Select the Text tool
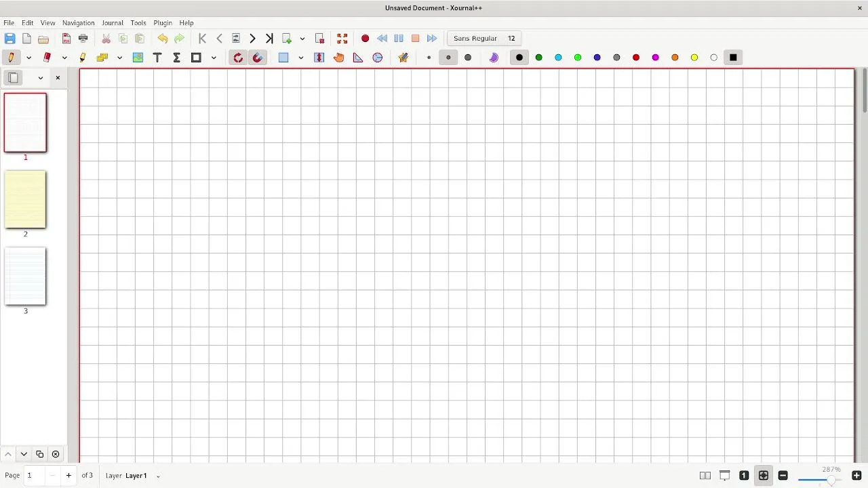This screenshot has width=868, height=488. 157,58
